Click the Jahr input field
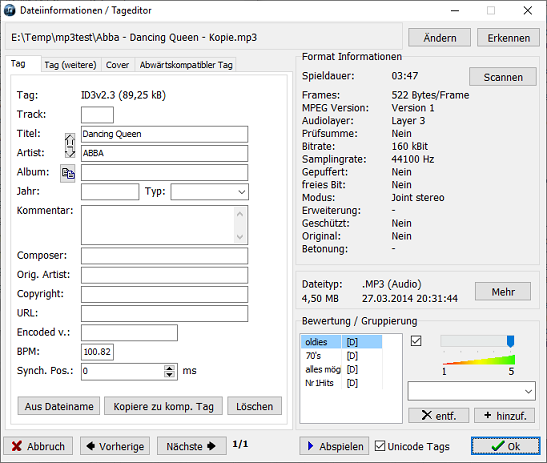This screenshot has height=463, width=547. 110,192
